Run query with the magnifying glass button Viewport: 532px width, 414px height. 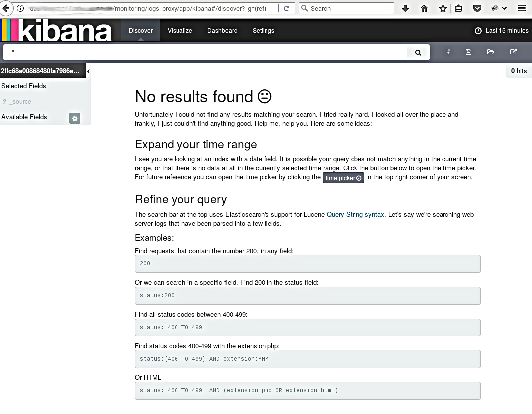[418, 53]
